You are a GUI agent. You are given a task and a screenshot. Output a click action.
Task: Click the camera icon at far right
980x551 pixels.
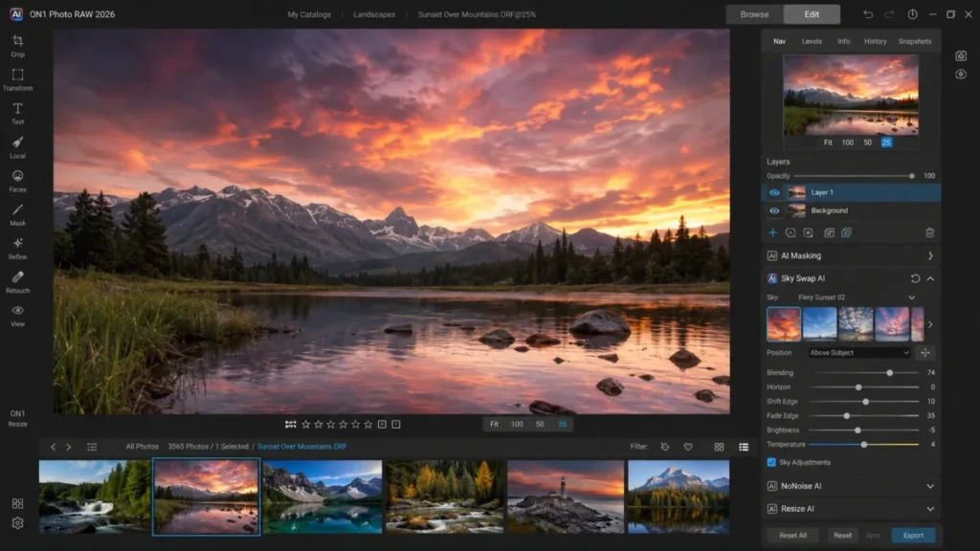pyautogui.click(x=961, y=55)
